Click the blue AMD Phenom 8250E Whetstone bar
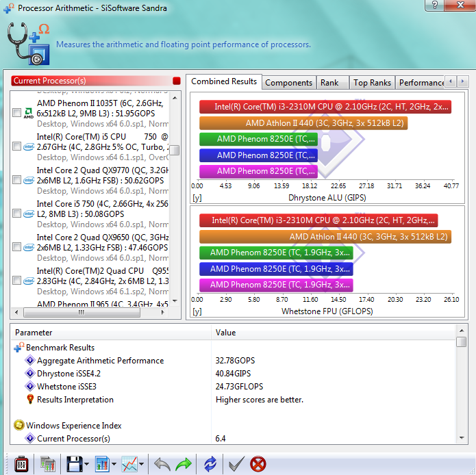The height and width of the screenshot is (475, 476). click(276, 269)
